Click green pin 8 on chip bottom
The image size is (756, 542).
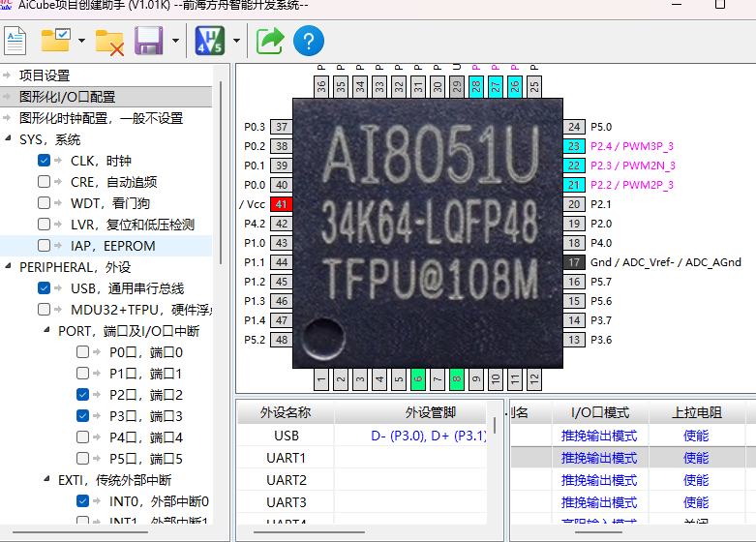(457, 379)
